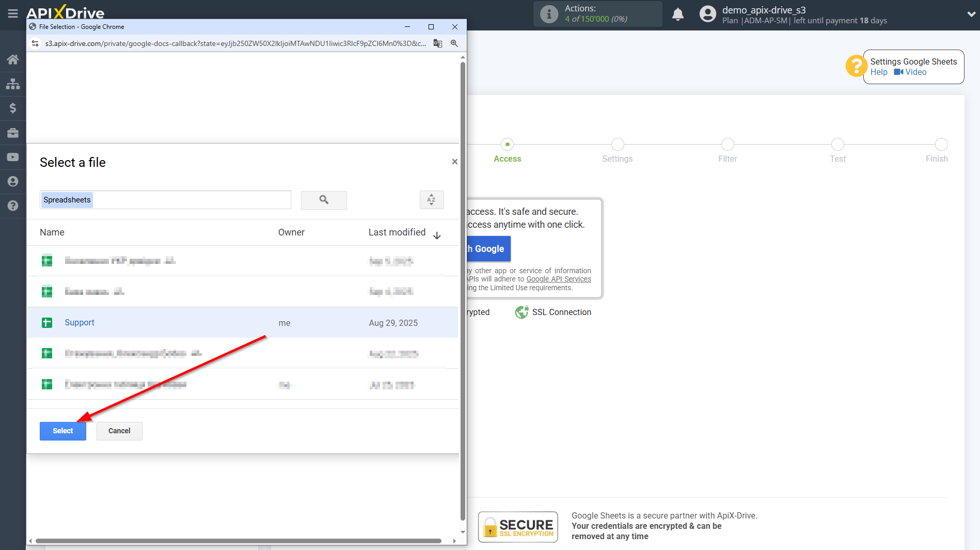Click the sign in with Google button

click(489, 249)
